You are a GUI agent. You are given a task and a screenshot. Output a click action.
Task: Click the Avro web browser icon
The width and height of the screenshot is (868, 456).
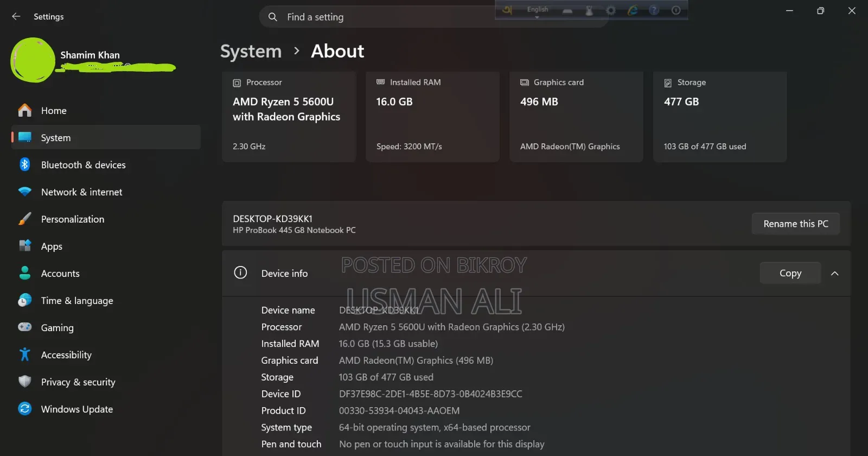633,10
